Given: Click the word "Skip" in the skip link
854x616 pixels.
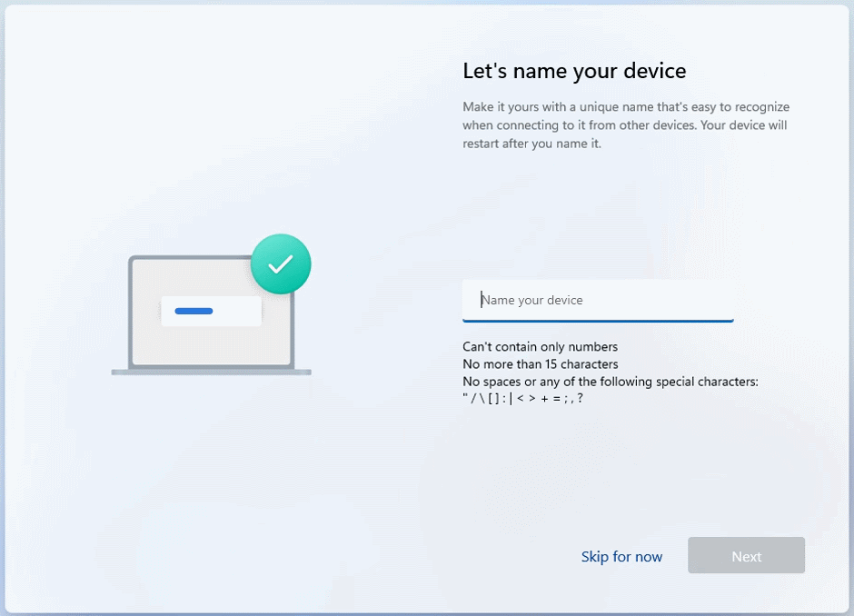Looking at the screenshot, I should tap(595, 557).
